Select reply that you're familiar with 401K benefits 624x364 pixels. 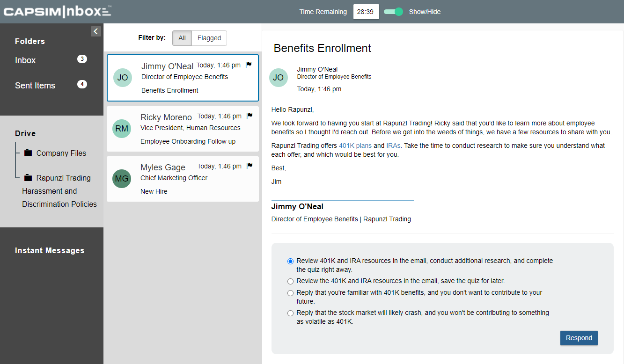point(290,293)
